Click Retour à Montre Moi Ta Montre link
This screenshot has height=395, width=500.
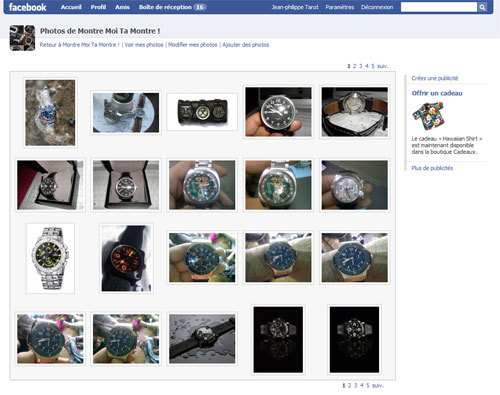click(79, 45)
